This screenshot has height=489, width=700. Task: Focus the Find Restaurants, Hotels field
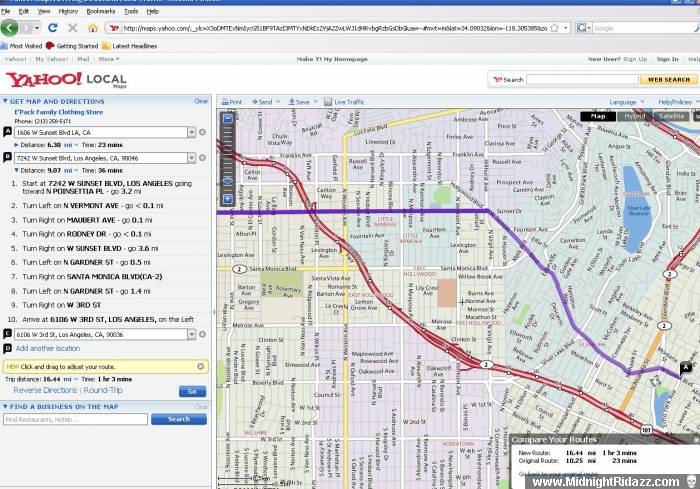75,419
